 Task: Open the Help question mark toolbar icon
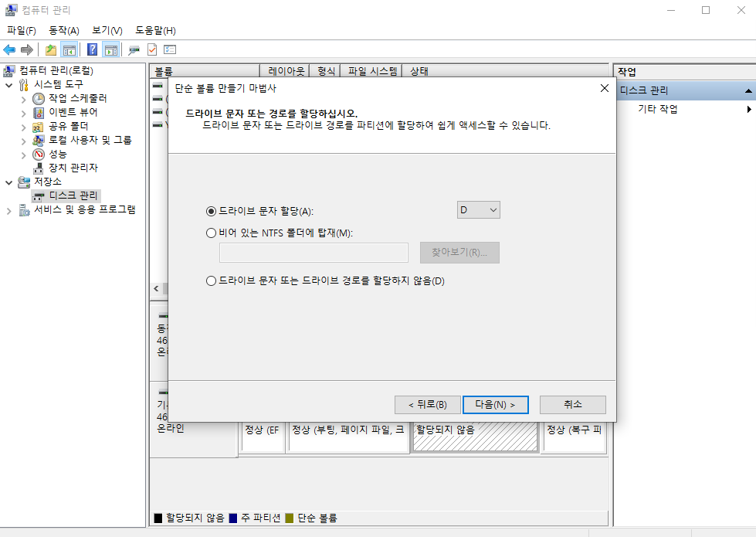point(92,49)
